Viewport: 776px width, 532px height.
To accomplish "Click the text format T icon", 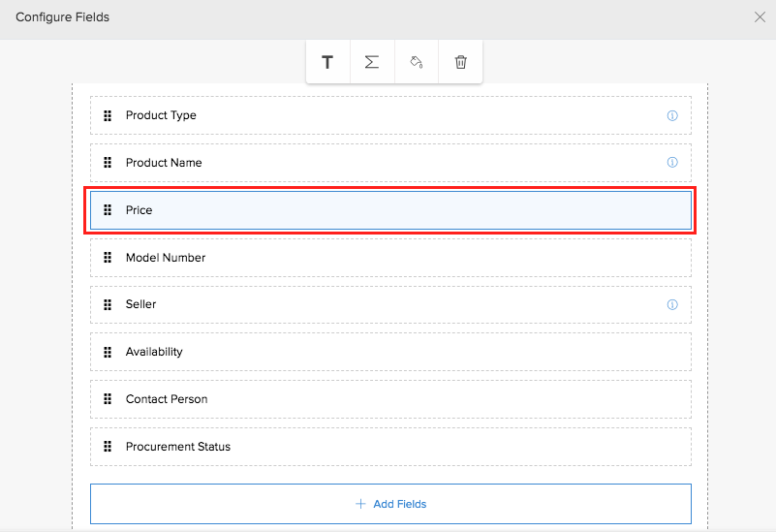I will pyautogui.click(x=327, y=62).
